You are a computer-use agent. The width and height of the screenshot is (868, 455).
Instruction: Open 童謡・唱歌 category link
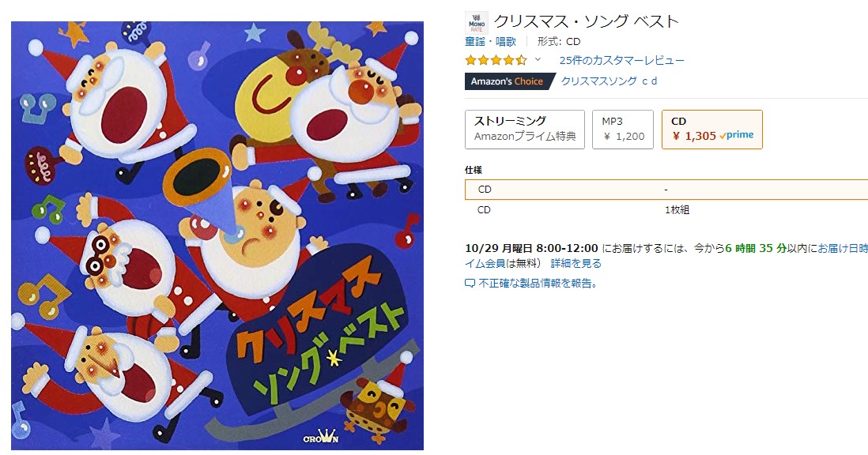point(490,41)
